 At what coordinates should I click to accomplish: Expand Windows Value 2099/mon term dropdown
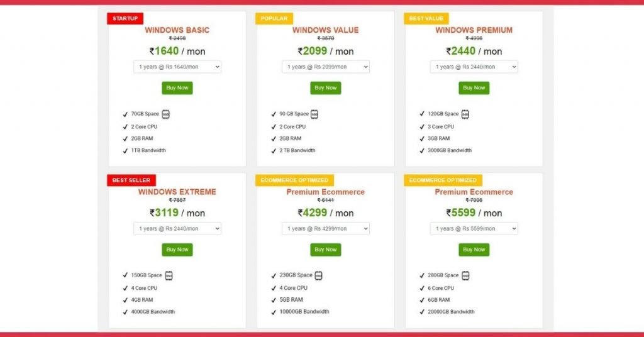click(326, 67)
